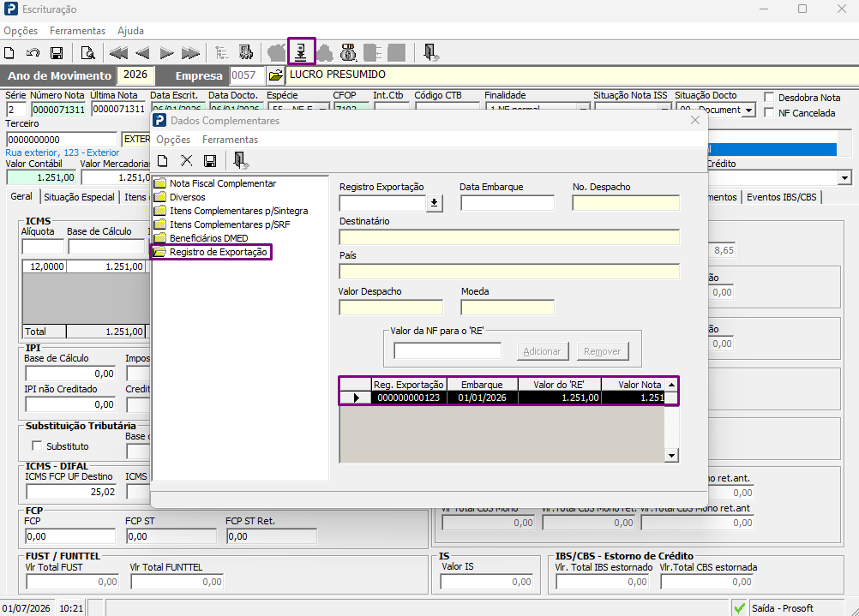The width and height of the screenshot is (859, 616).
Task: Click the delete X icon in the dialog toolbar
Action: 186,160
